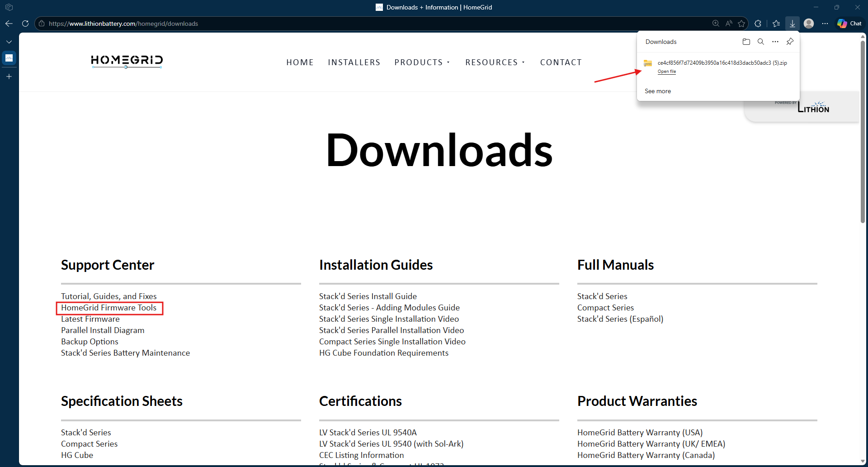This screenshot has height=467, width=868.
Task: Open the user profile avatar
Action: coord(809,24)
